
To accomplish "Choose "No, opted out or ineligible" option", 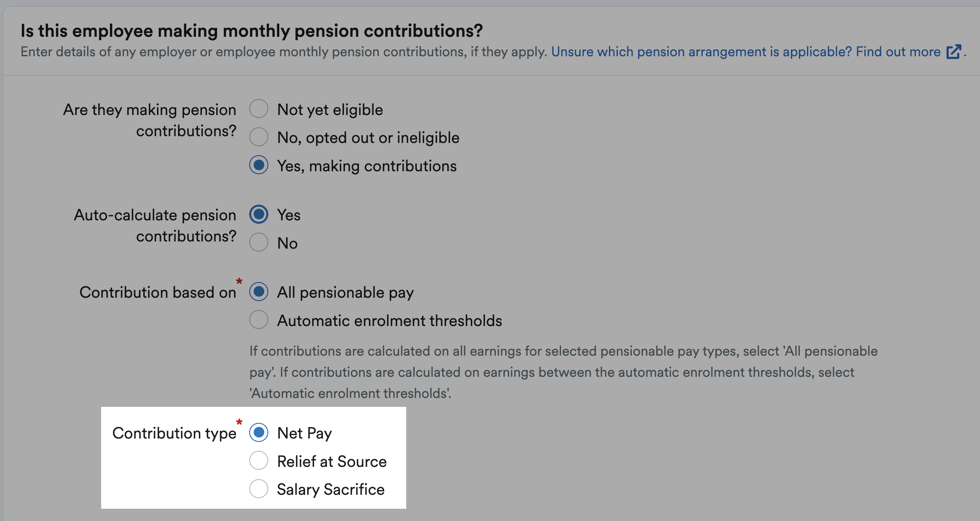I will click(259, 137).
